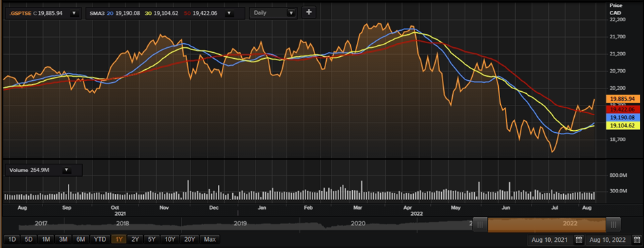Open the end date calendar icon
644x248 pixels.
636,240
